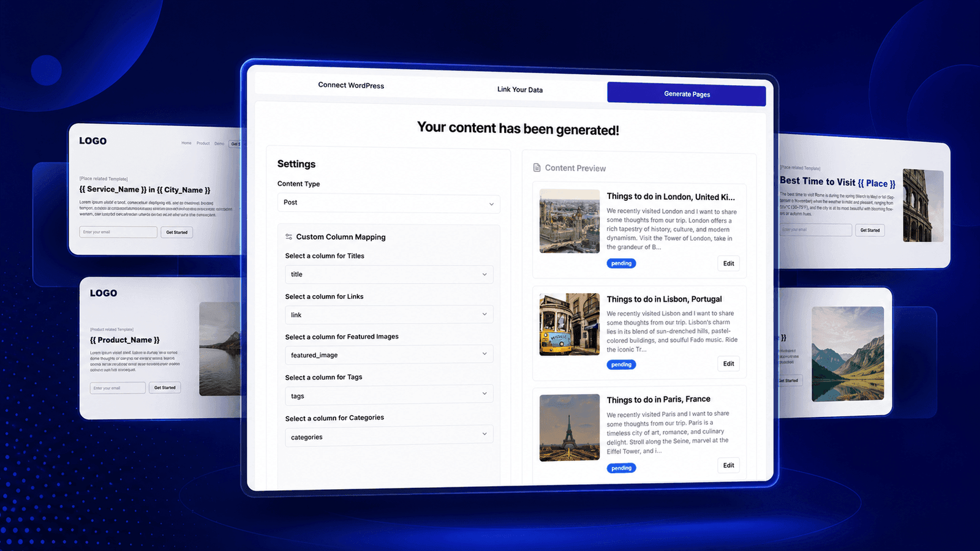Click the email field in Service_Name template
This screenshot has height=551, width=980.
[118, 232]
